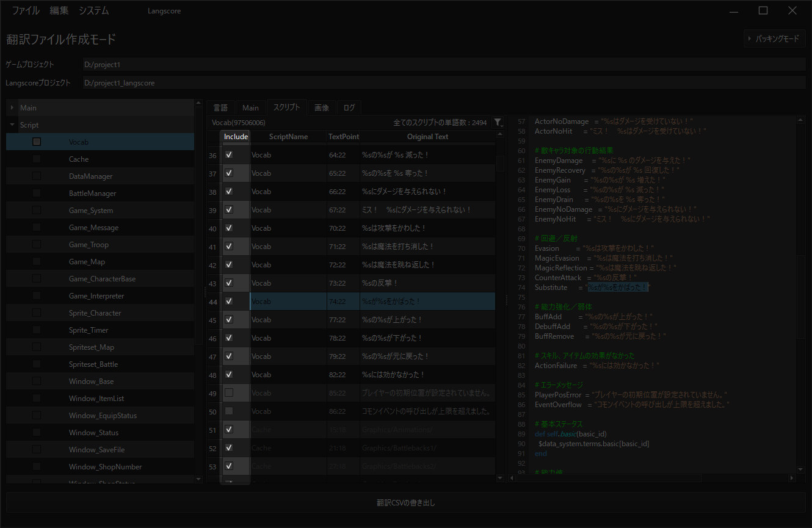The image size is (812, 528).
Task: Open the 編集 menu
Action: click(59, 10)
